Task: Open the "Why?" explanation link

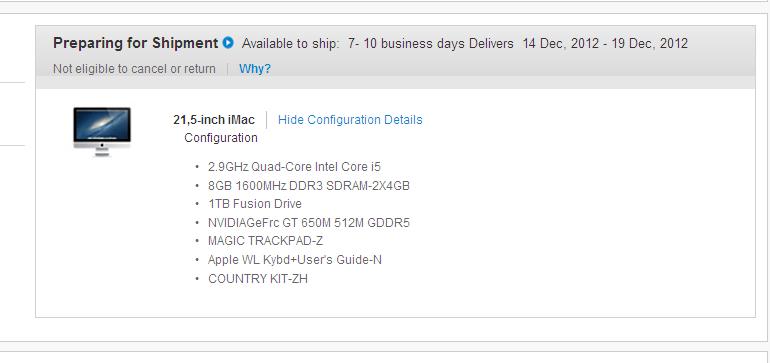Action: point(255,69)
